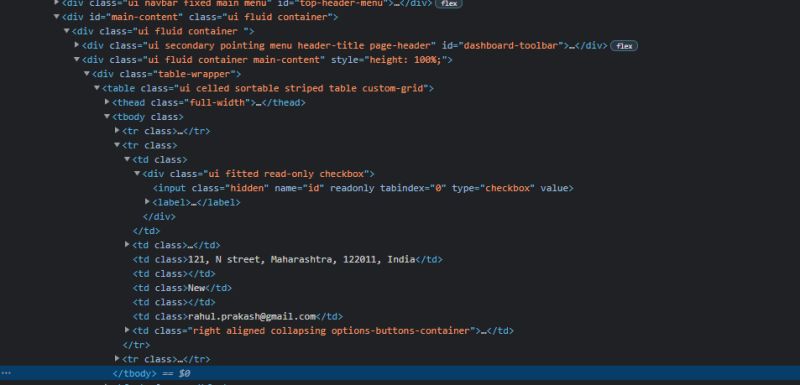800x385 pixels.
Task: Click flex badge beside dashboard-toolbar div
Action: tap(624, 46)
